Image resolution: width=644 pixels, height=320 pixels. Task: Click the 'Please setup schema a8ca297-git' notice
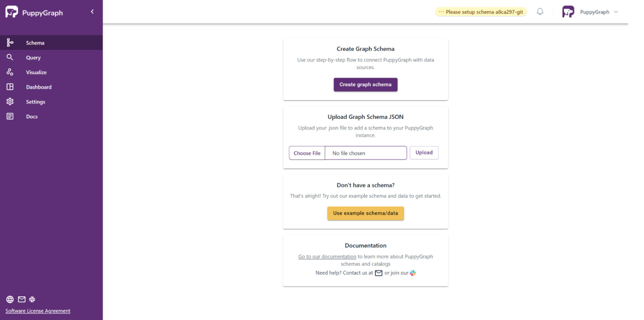coord(481,11)
